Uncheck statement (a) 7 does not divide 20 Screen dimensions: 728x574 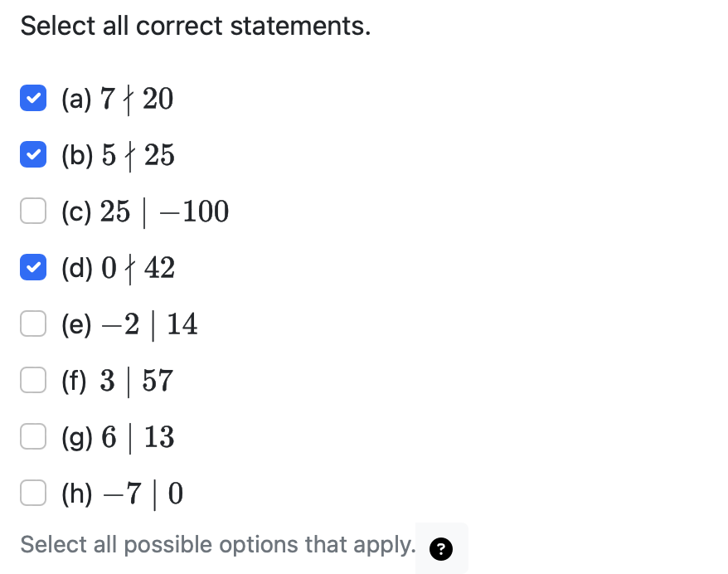33,98
